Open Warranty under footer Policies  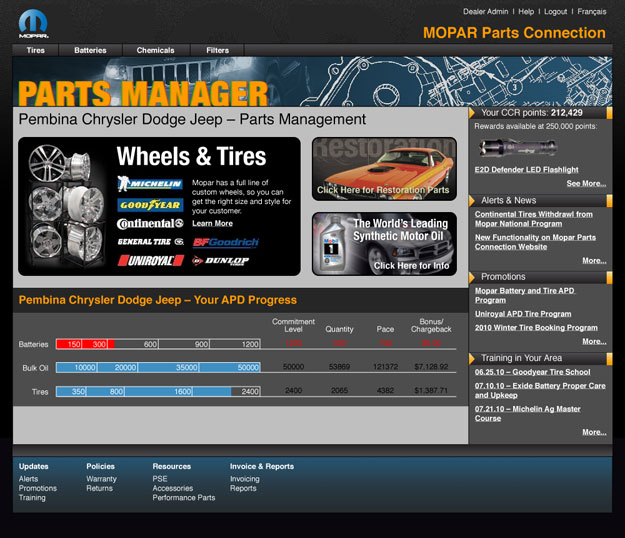102,479
